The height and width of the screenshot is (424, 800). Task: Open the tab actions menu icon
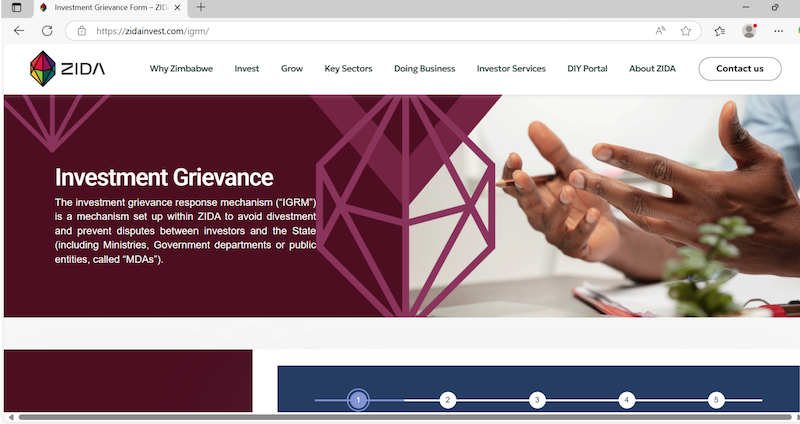coord(16,8)
